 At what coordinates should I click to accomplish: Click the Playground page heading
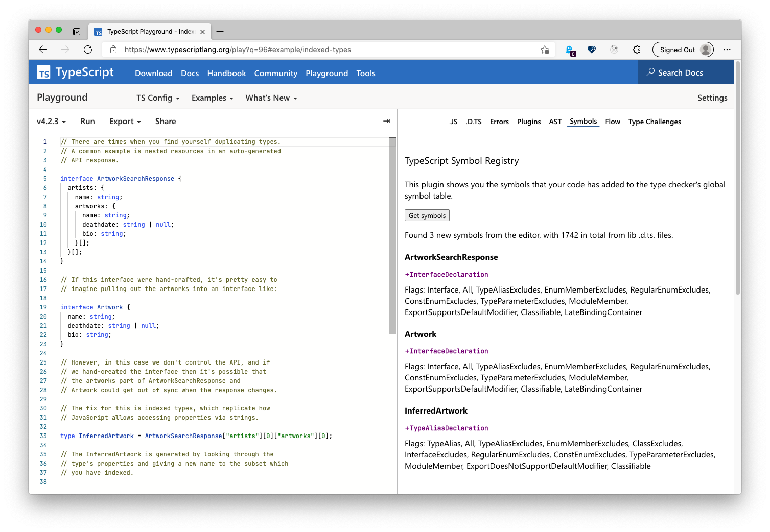[62, 98]
